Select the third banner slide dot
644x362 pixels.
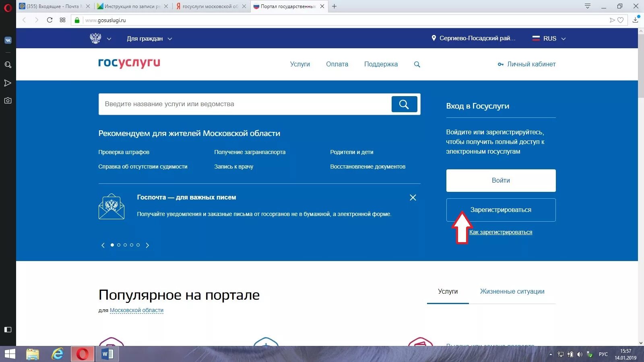pos(125,245)
